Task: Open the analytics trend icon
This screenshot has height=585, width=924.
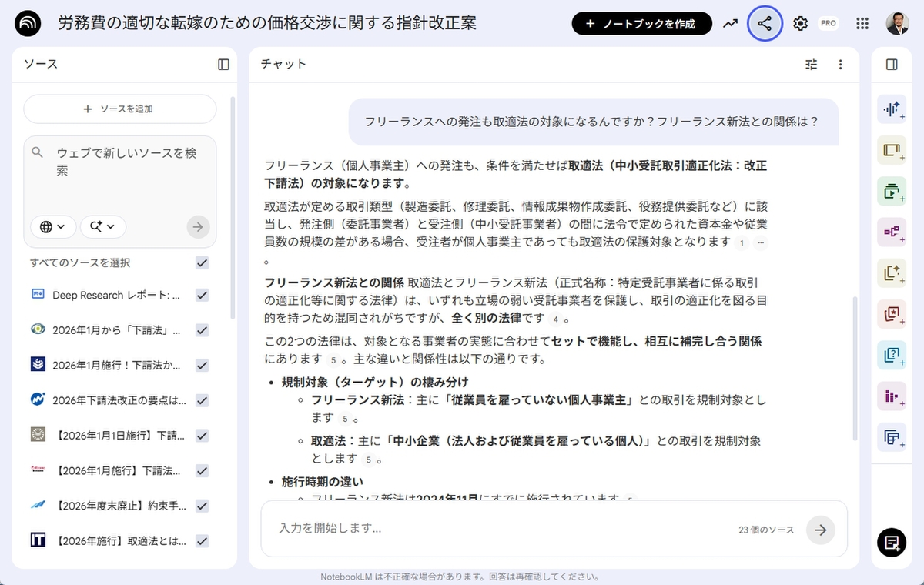Action: tap(730, 24)
